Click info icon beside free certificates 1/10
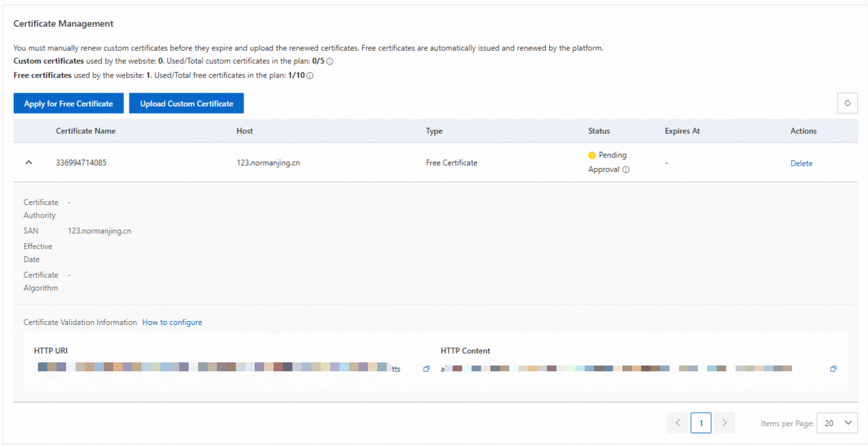This screenshot has height=447, width=868. 310,76
